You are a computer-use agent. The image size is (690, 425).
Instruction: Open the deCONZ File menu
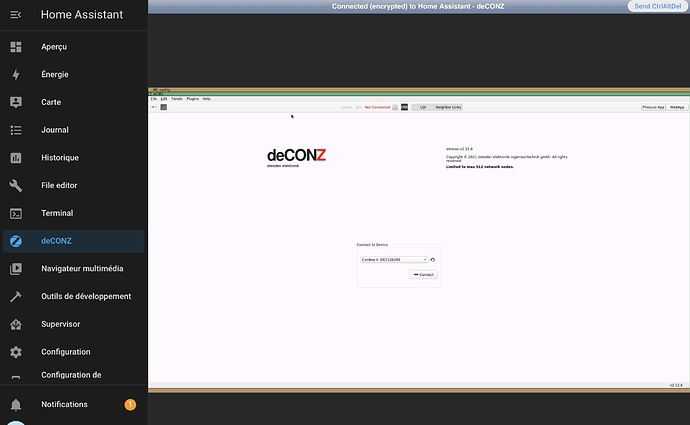(154, 99)
